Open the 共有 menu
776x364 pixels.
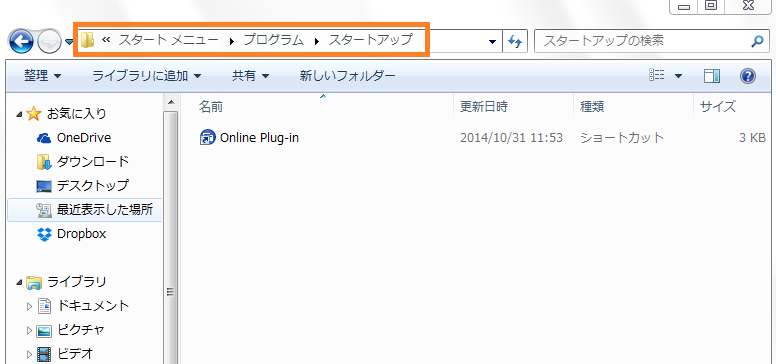(x=250, y=76)
